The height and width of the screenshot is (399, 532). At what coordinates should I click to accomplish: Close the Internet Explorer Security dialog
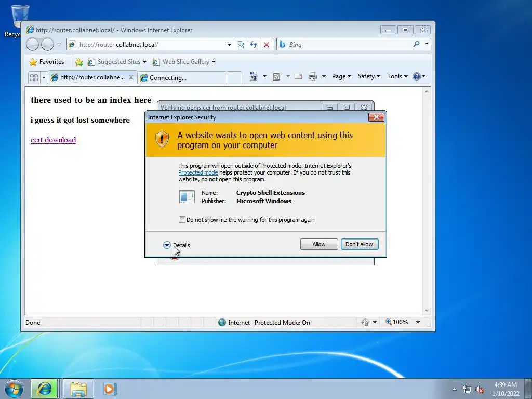(x=376, y=117)
